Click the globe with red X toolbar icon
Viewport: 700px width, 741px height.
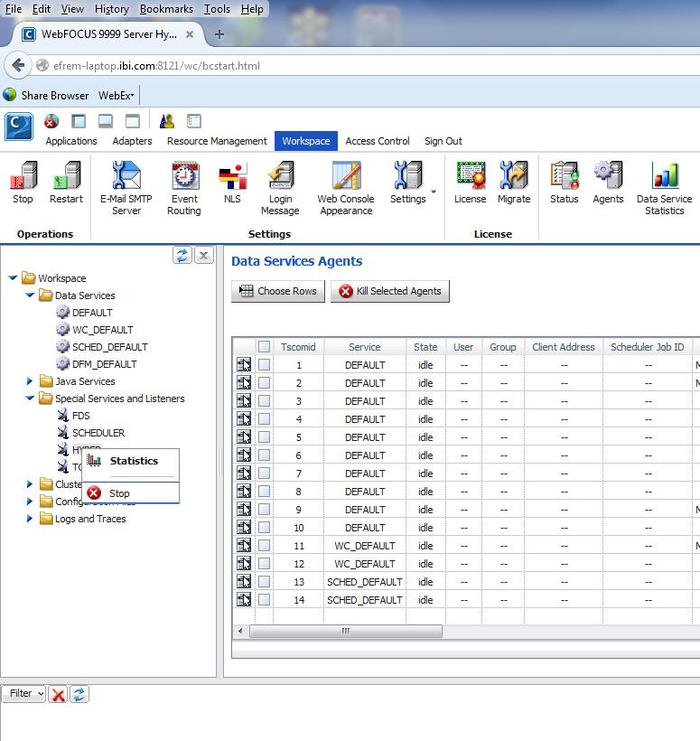[x=51, y=121]
